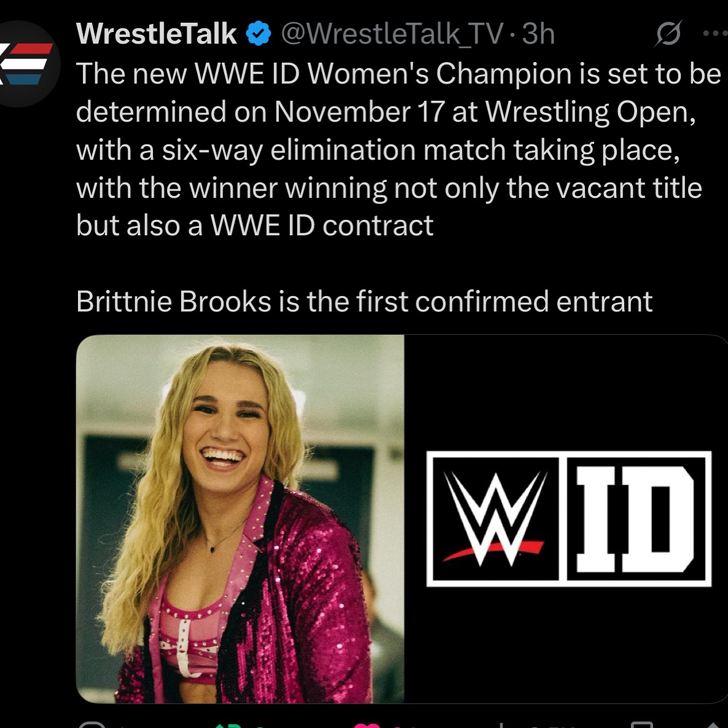Open the WWE ID logo image

click(x=568, y=519)
